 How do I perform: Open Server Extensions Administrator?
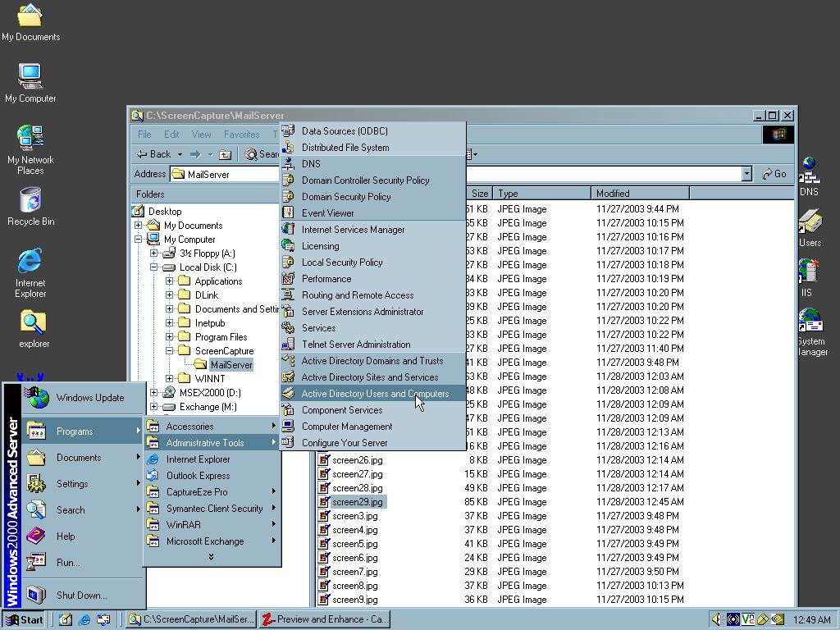(373, 311)
